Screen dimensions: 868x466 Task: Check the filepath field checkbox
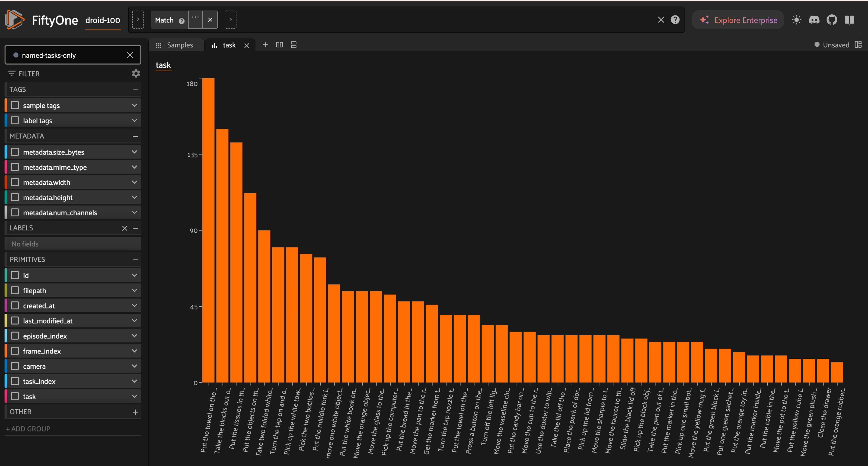pyautogui.click(x=15, y=291)
